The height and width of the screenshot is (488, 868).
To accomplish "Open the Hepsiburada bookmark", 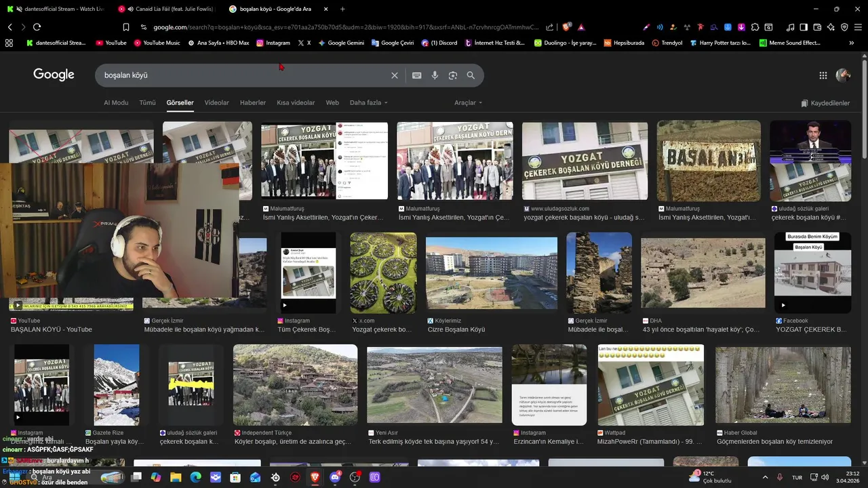I will coord(623,43).
